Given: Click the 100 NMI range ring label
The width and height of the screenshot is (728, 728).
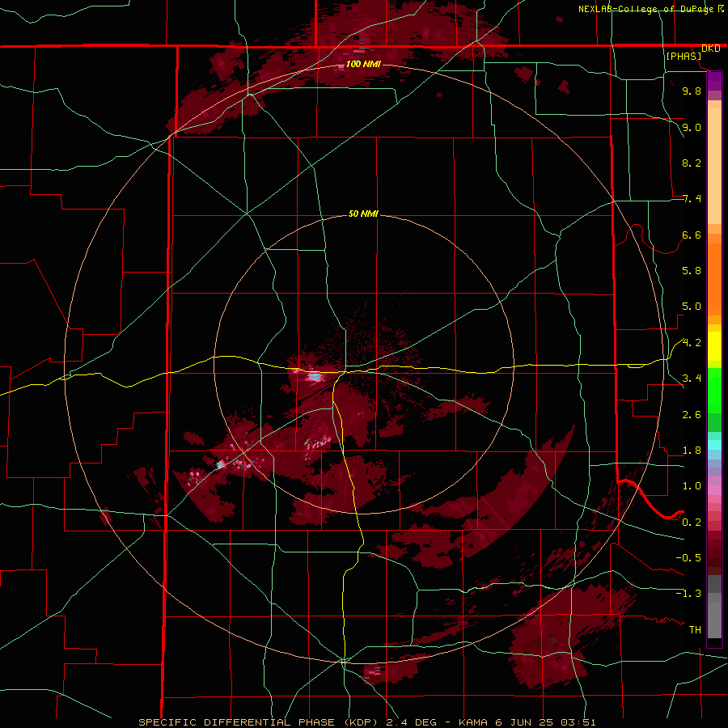Looking at the screenshot, I should [363, 64].
